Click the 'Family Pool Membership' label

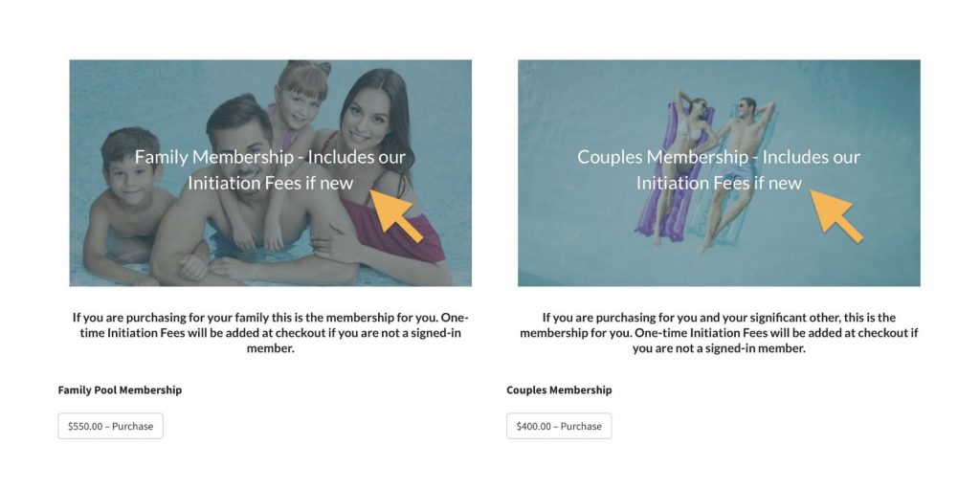pyautogui.click(x=120, y=390)
